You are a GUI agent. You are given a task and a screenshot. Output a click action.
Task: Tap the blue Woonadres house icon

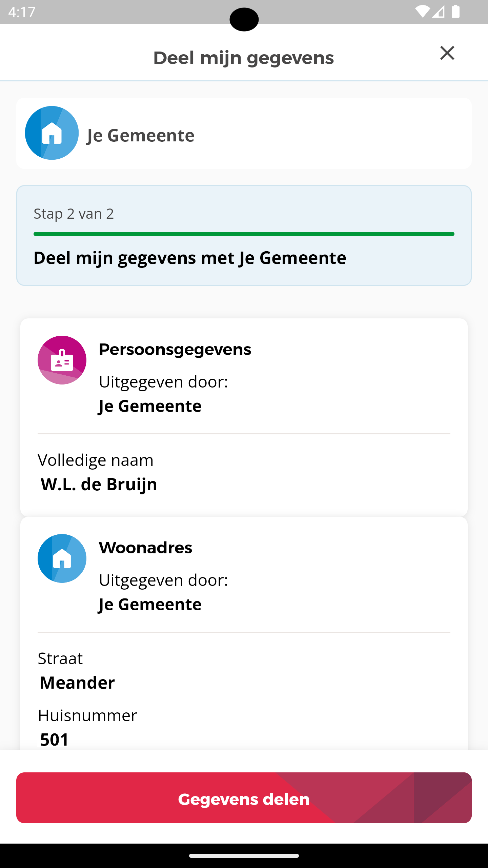(x=62, y=558)
